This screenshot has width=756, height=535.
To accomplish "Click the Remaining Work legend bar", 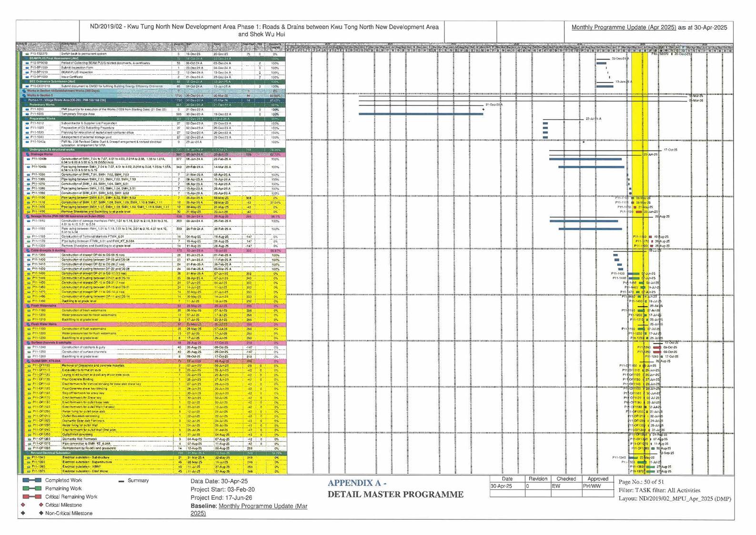I will 32,489.
